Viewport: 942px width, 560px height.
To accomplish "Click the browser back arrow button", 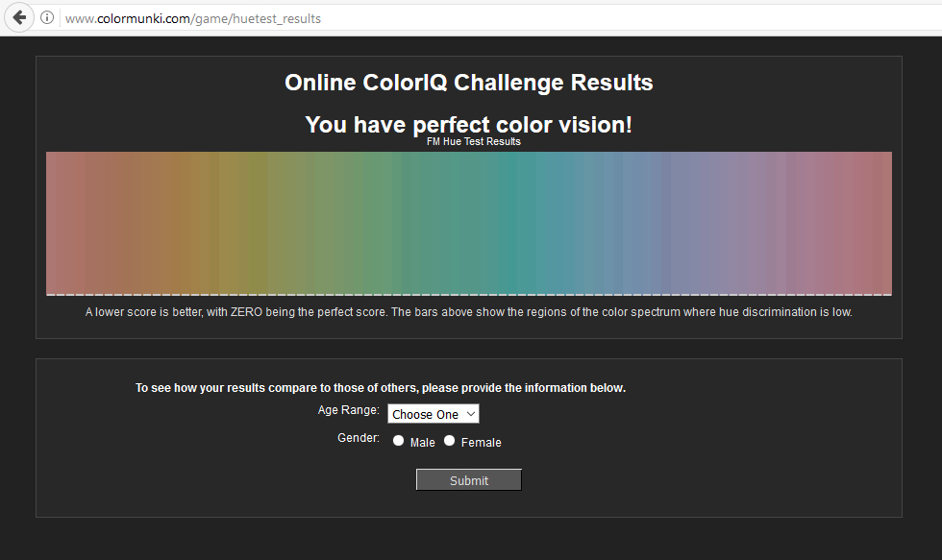I will click(x=19, y=17).
